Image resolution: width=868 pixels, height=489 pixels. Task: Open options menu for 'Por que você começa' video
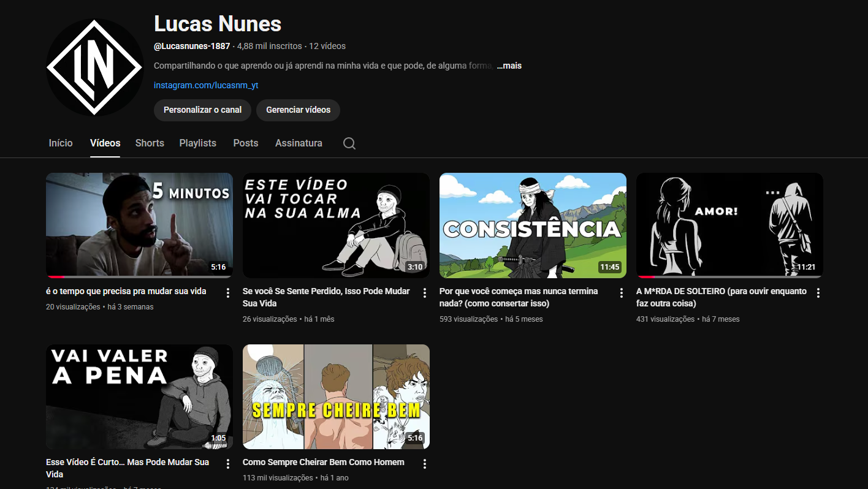click(622, 293)
